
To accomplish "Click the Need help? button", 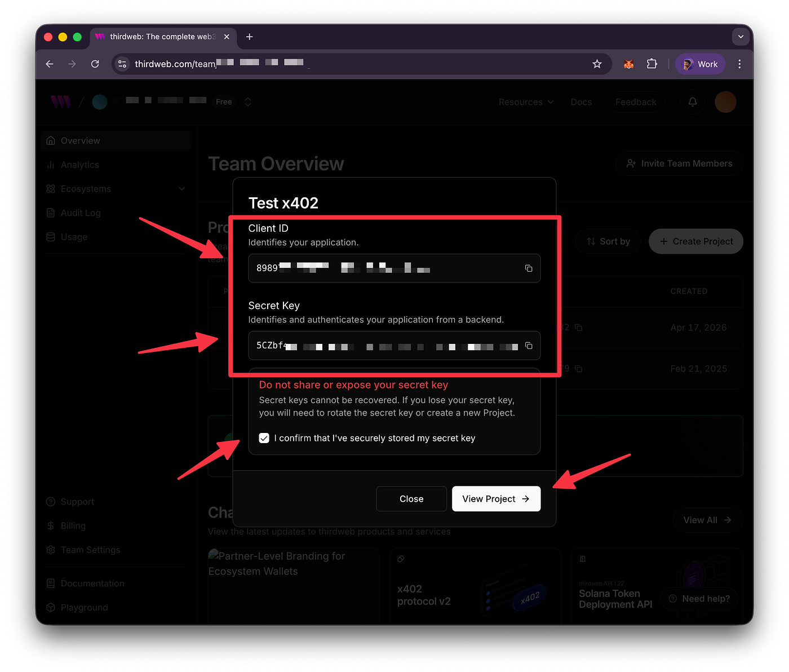I will pyautogui.click(x=699, y=599).
